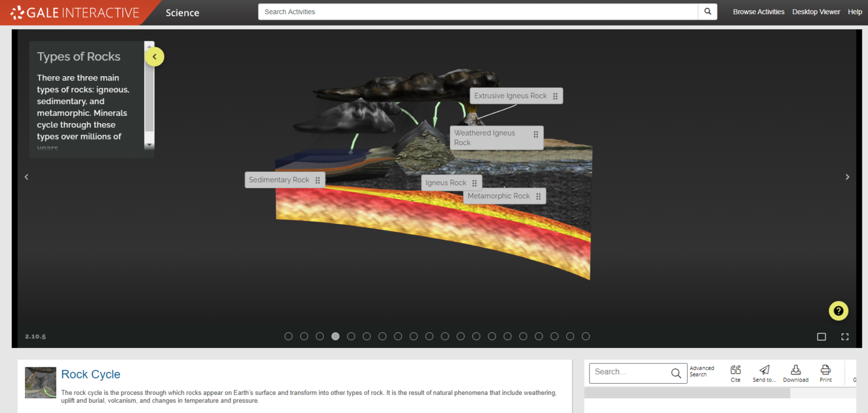Open Desktop Viewer
868x413 pixels.
point(815,11)
